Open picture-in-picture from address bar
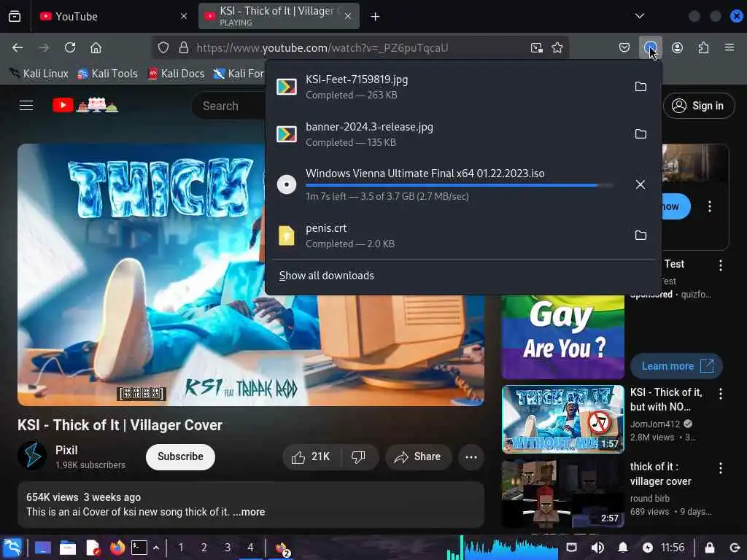Screen dimensions: 747x560 536,47
